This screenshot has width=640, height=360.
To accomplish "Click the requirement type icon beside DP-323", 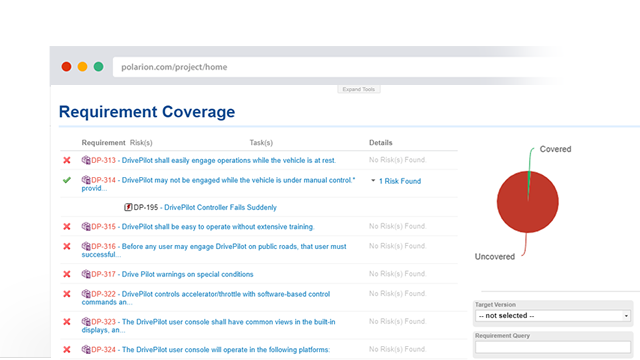I will pyautogui.click(x=86, y=321).
